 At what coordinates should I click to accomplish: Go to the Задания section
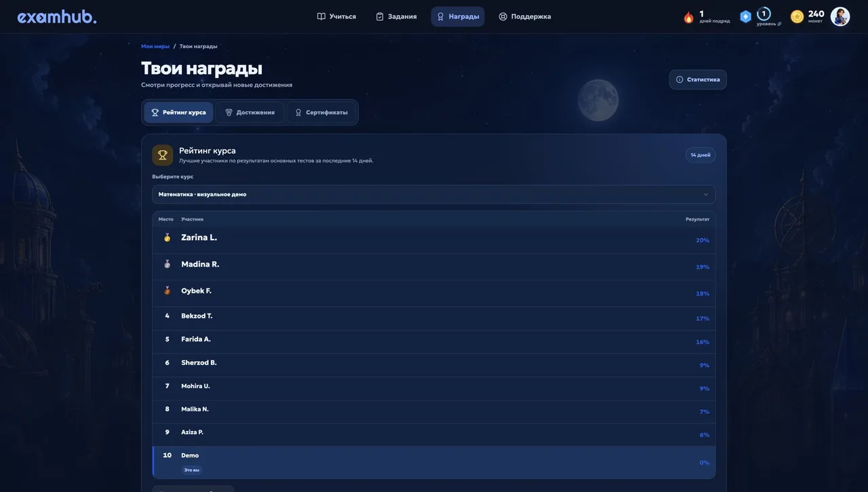(396, 16)
